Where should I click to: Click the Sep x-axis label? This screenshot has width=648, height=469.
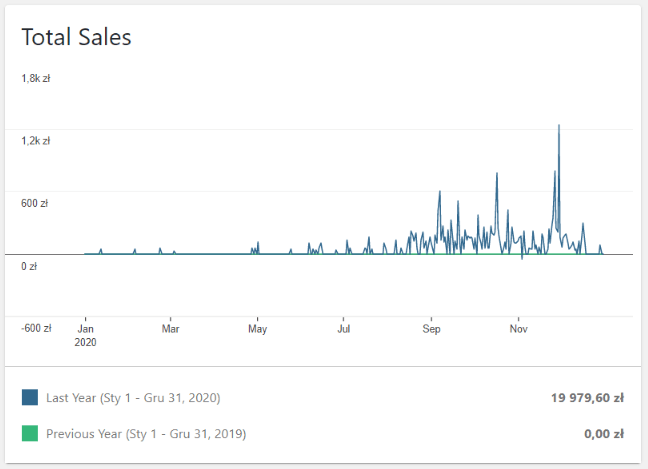(432, 328)
